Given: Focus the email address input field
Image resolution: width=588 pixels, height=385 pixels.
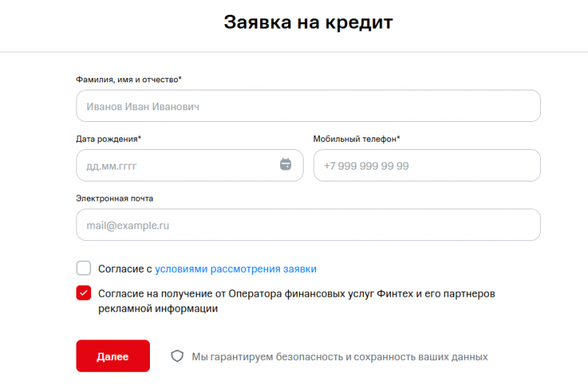Looking at the screenshot, I should click(308, 226).
